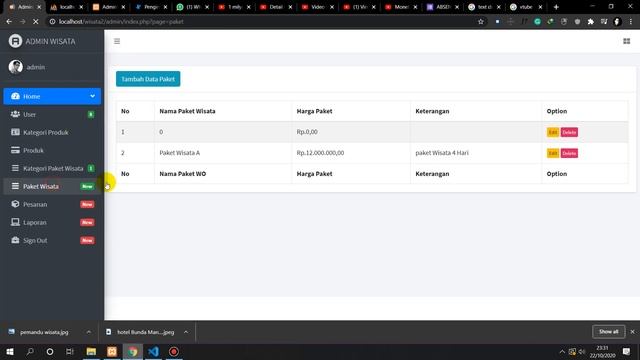Open Laporan sidebar item
This screenshot has width=640, height=360.
coord(52,222)
